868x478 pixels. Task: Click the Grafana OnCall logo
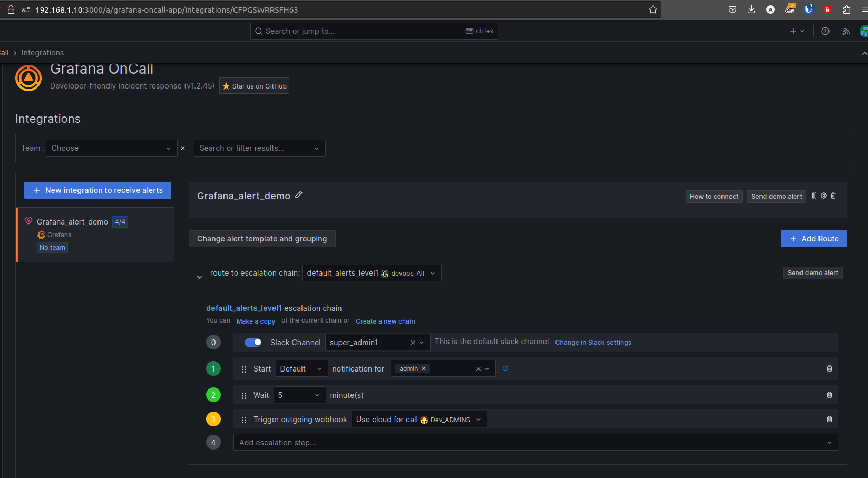pos(28,78)
